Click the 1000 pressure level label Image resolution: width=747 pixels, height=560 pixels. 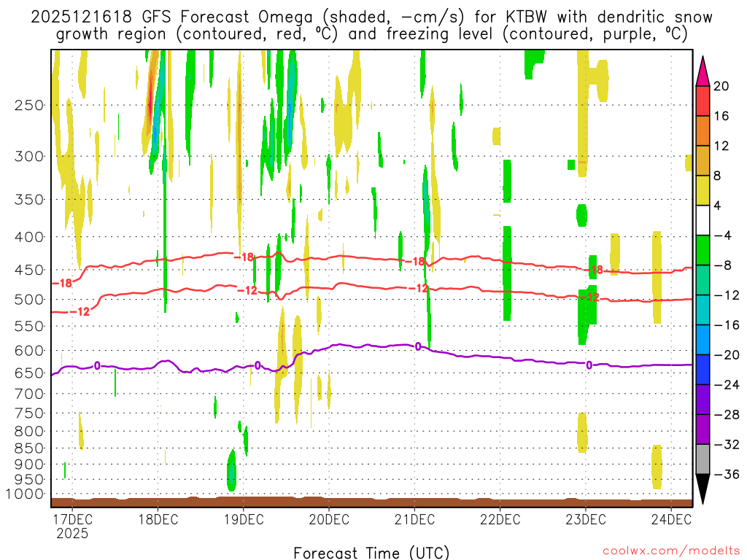point(24,494)
